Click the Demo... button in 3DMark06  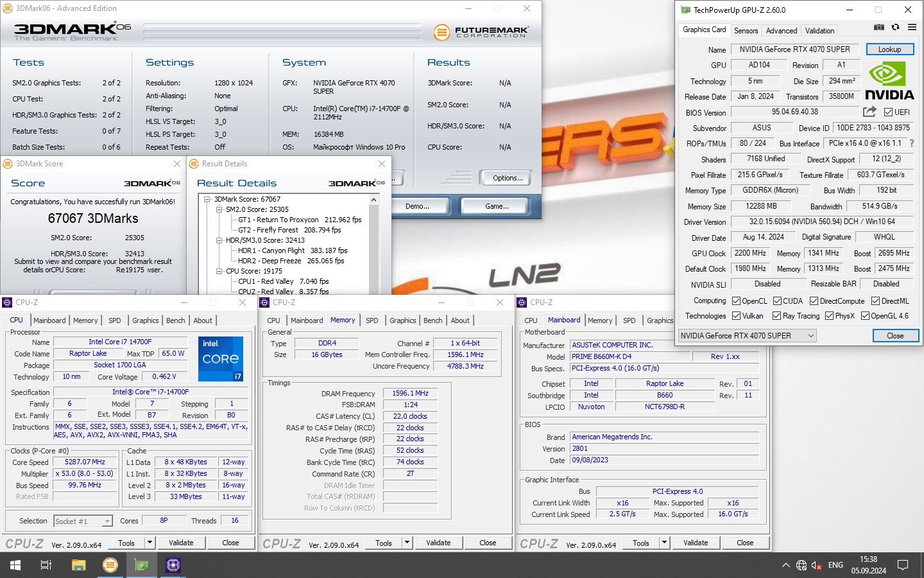click(x=417, y=206)
